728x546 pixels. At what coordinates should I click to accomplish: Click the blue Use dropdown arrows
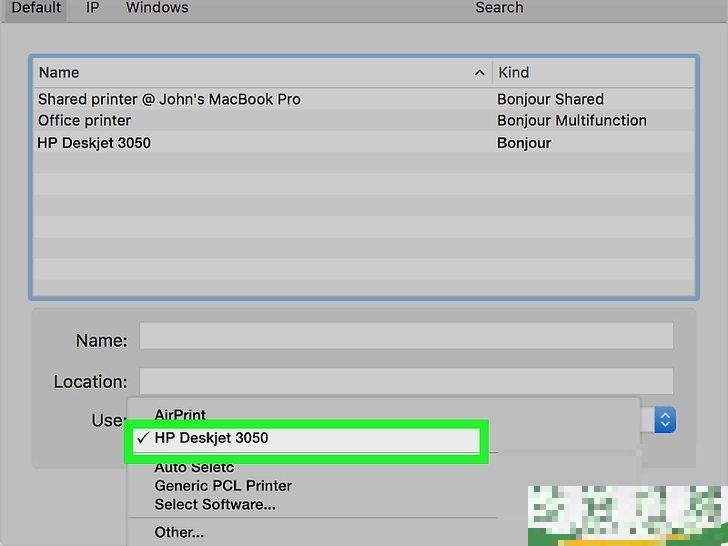pos(665,420)
